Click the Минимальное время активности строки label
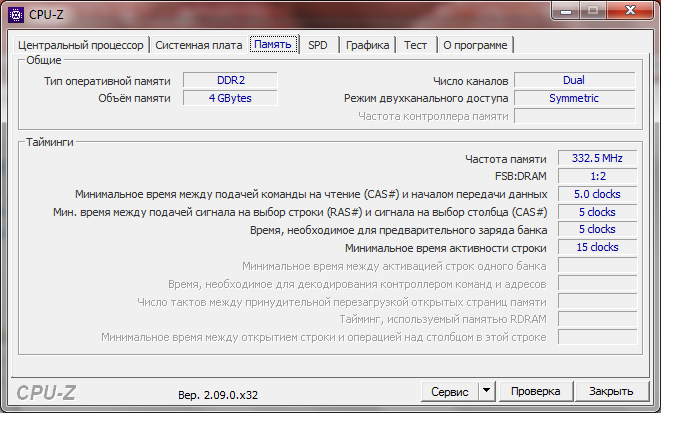The height and width of the screenshot is (448, 678). click(x=445, y=248)
